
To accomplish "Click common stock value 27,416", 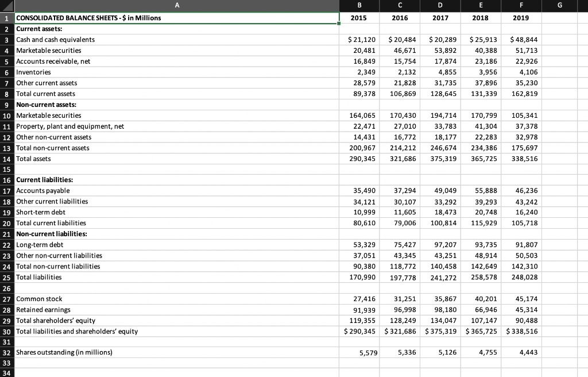I will click(x=359, y=299).
